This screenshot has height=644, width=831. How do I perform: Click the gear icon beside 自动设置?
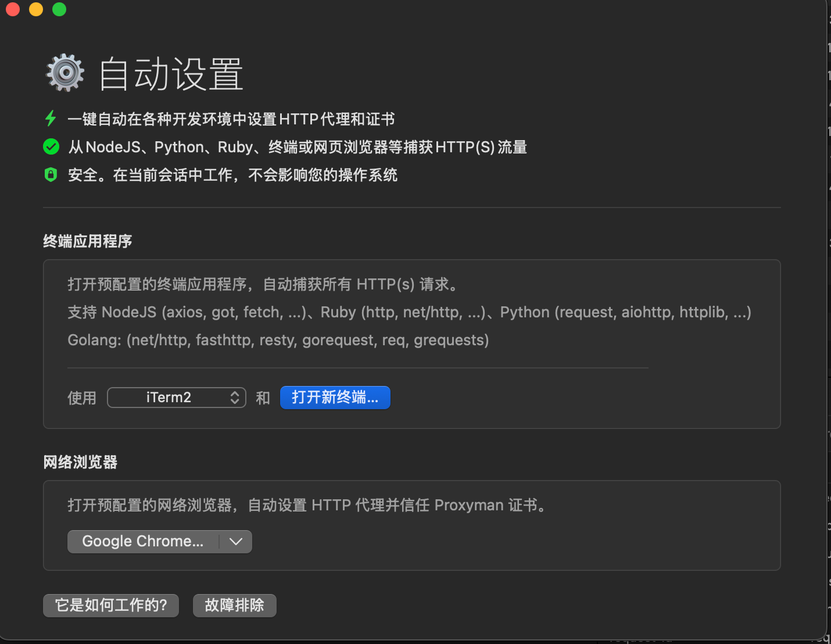pyautogui.click(x=65, y=73)
